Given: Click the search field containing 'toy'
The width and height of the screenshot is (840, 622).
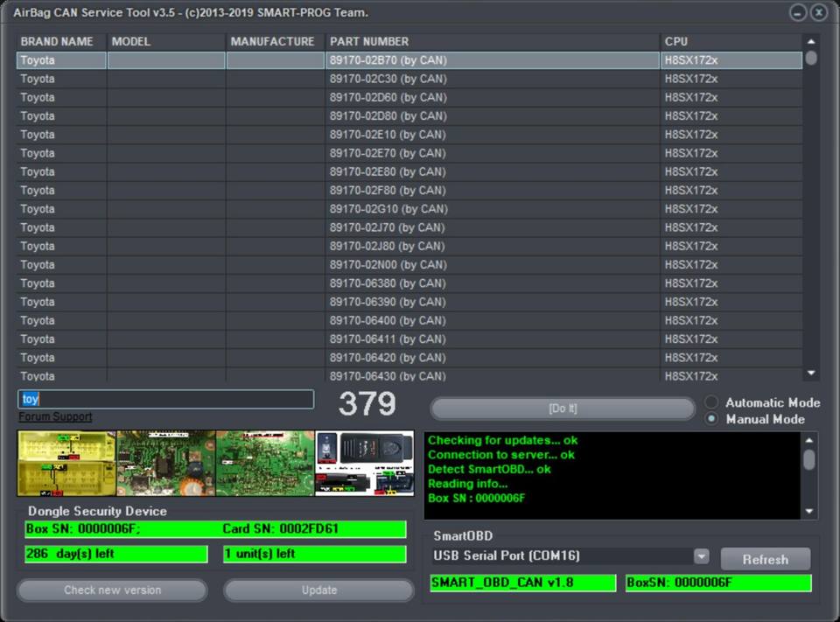Looking at the screenshot, I should (x=166, y=399).
